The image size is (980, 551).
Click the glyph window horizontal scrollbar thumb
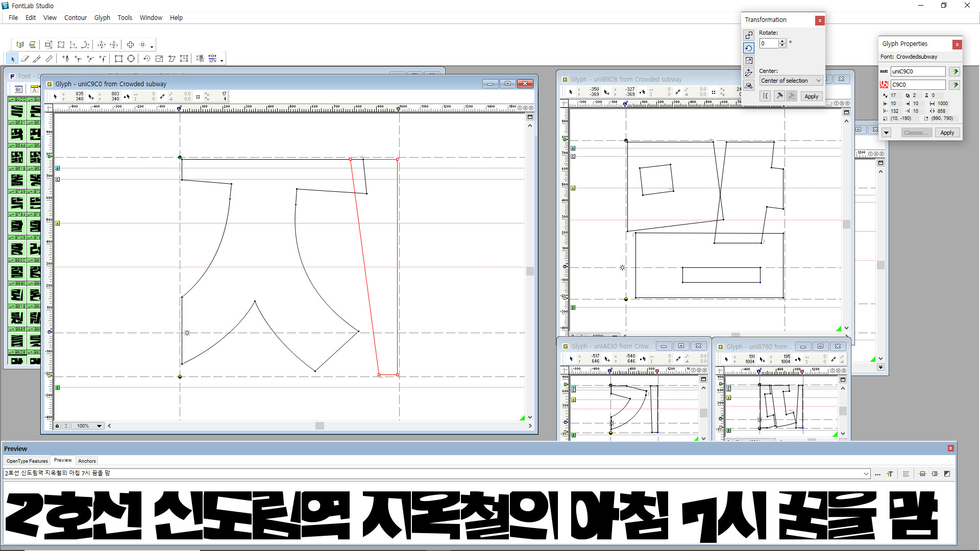[320, 425]
